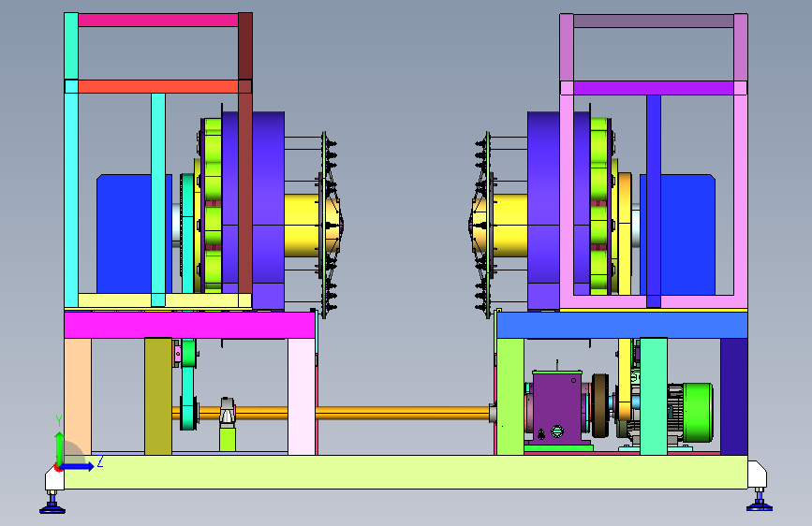This screenshot has height=526, width=812.
Task: Select the blue motor block behind right frame
Action: tap(687, 235)
